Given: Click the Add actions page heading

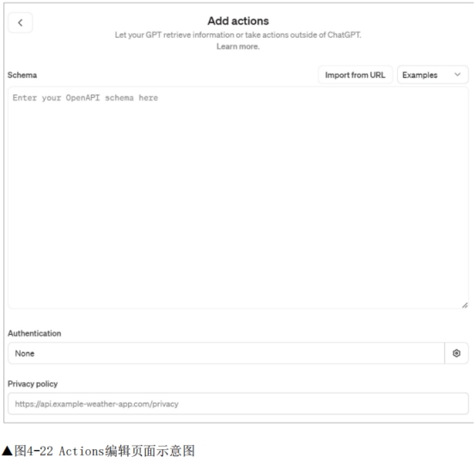Looking at the screenshot, I should tap(238, 21).
